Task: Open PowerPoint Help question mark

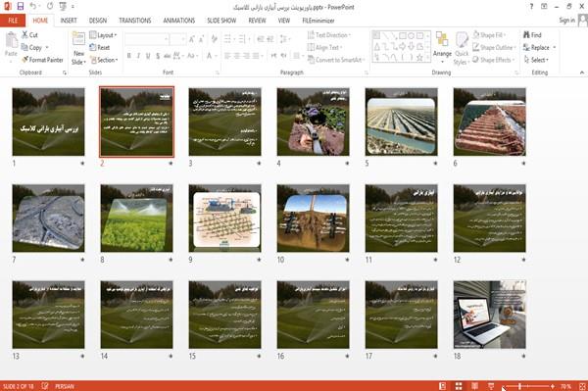Action: [x=531, y=7]
